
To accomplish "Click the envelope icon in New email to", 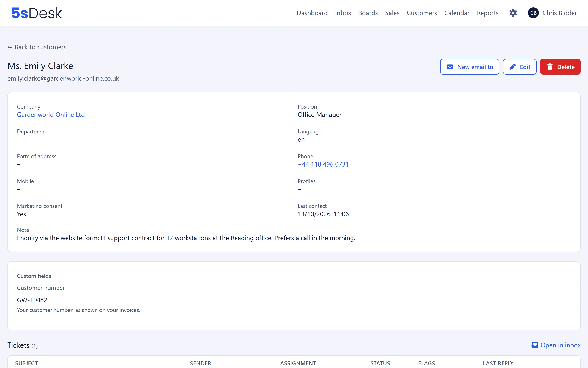I will pyautogui.click(x=450, y=67).
